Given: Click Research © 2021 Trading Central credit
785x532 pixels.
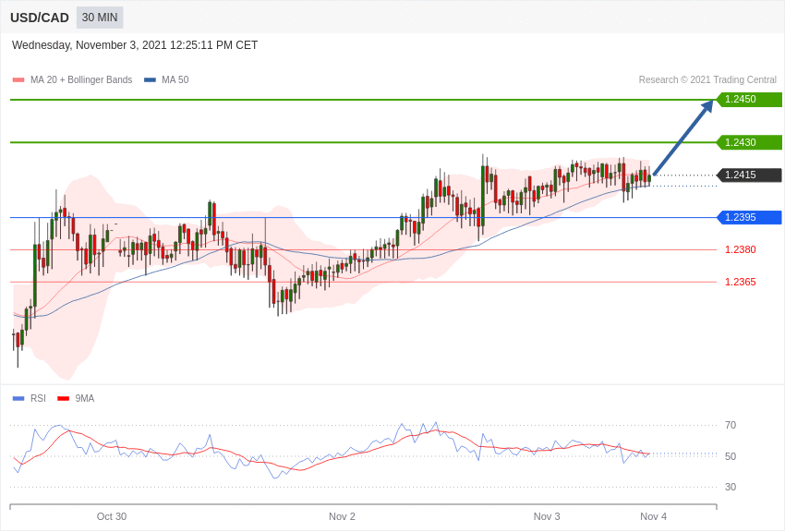Looking at the screenshot, I should pos(707,79).
